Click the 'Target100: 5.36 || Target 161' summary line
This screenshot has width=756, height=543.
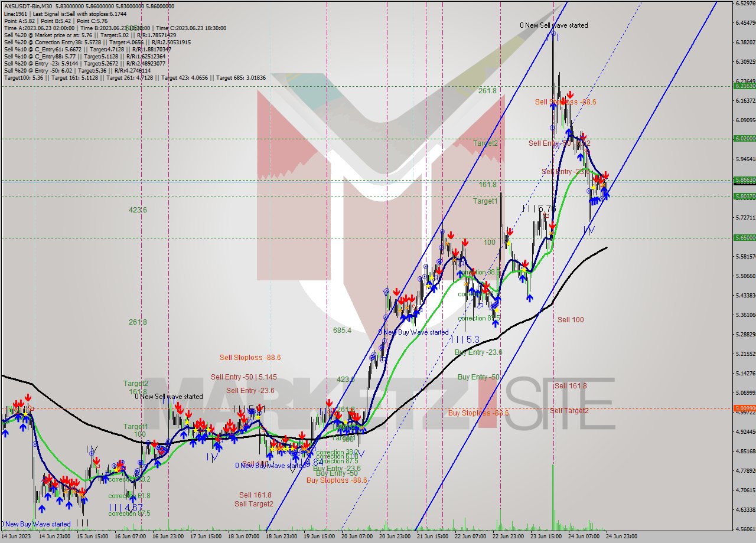[135, 78]
